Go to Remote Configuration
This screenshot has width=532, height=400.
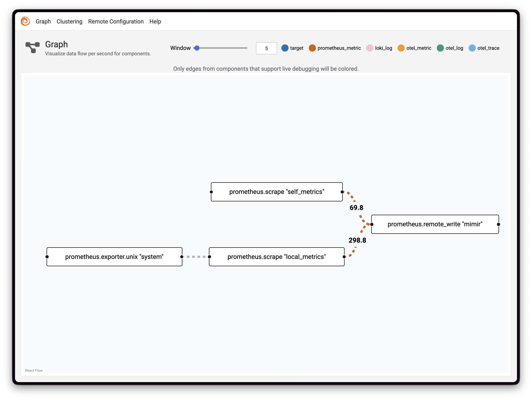pyautogui.click(x=116, y=21)
